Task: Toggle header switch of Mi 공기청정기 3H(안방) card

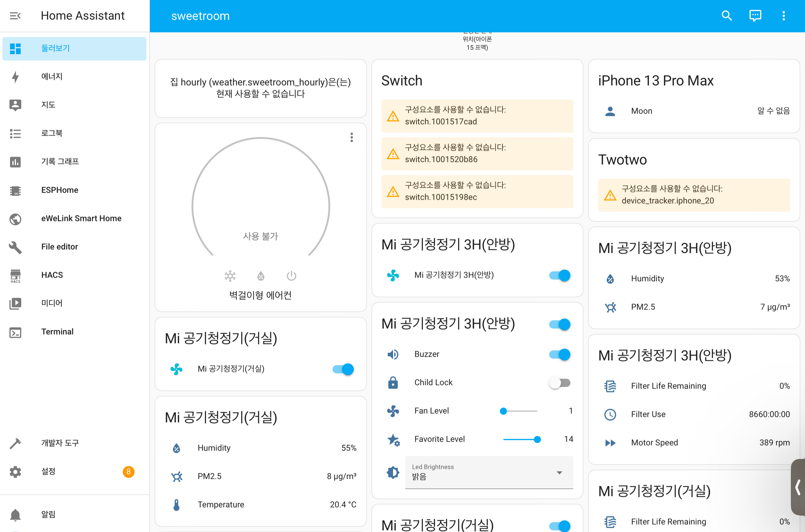Action: pos(560,324)
